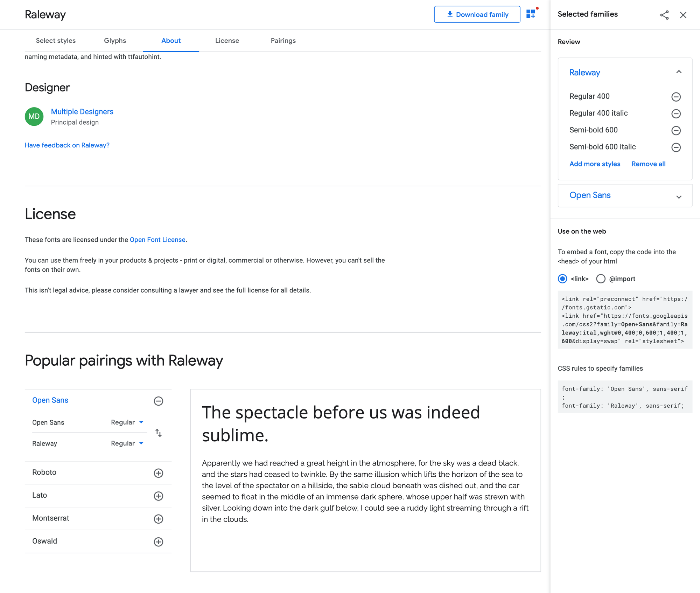Select the Open Sans pairing title
This screenshot has width=700, height=593.
(50, 400)
